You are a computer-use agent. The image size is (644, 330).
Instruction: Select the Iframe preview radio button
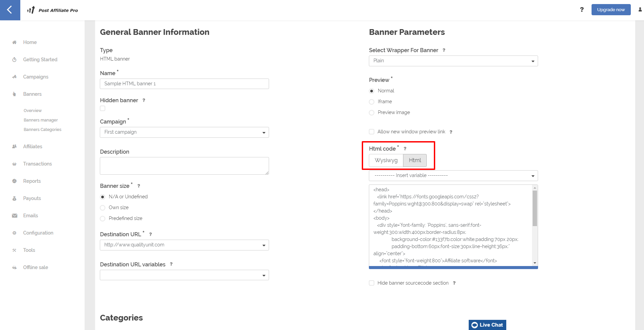(x=372, y=102)
